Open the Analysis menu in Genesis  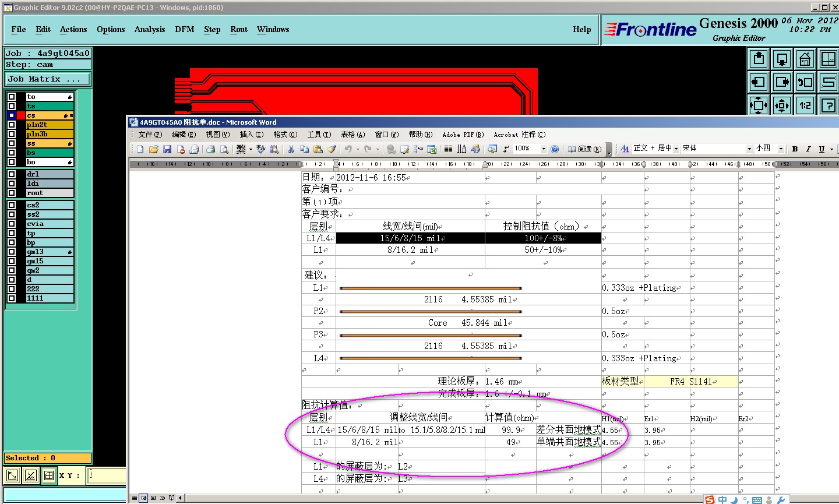click(x=150, y=29)
